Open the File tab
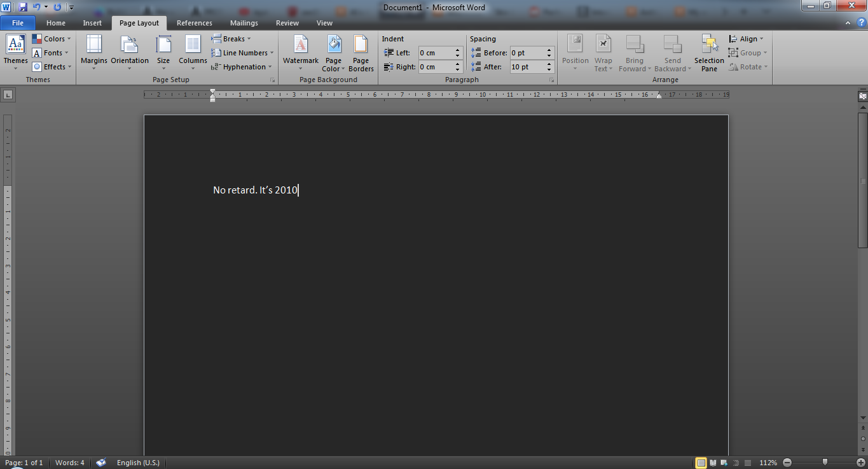 [18, 23]
